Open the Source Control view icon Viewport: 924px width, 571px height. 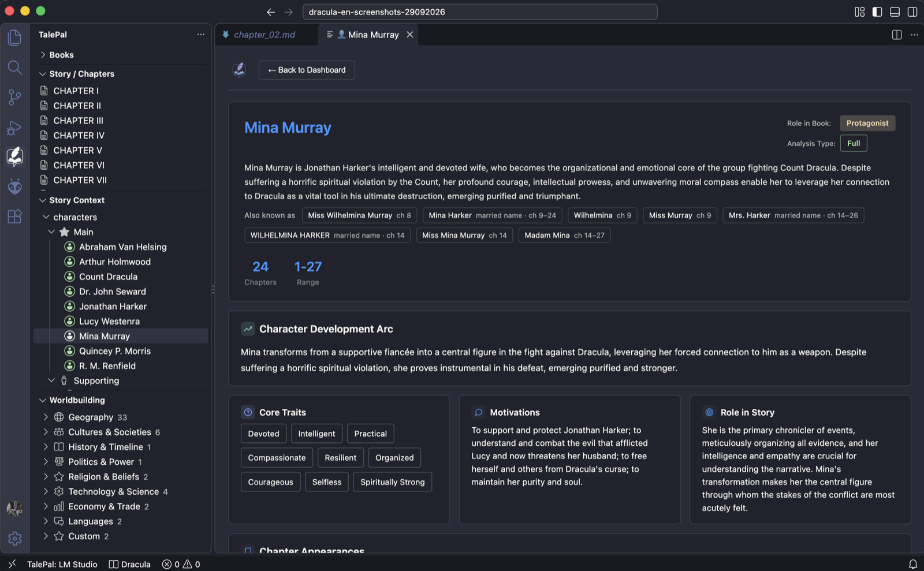[x=14, y=97]
